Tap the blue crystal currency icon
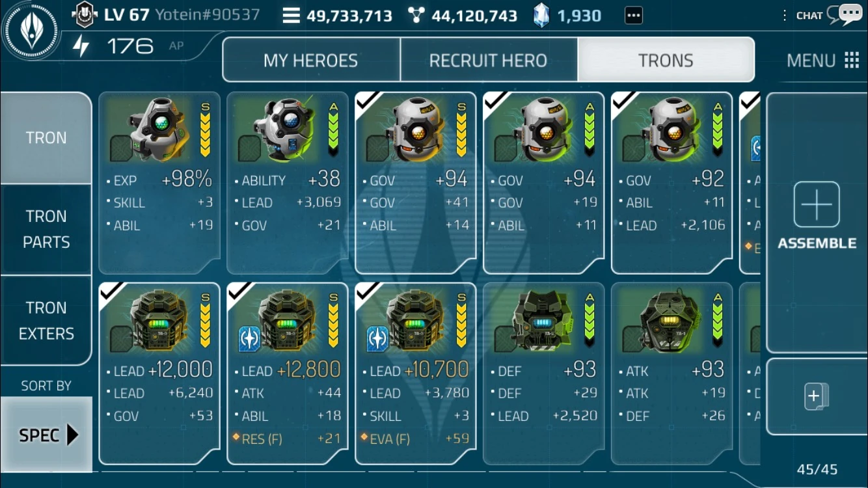868x488 pixels. coord(541,15)
